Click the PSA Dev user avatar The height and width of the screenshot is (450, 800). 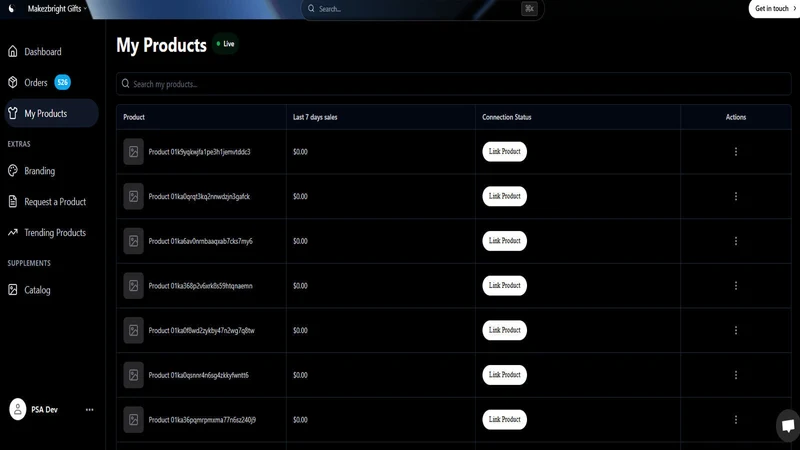click(17, 409)
